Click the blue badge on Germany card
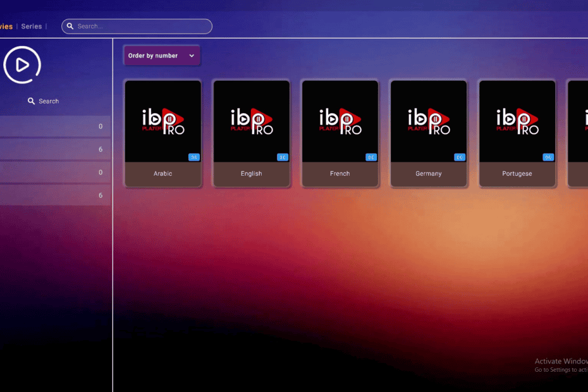 coord(460,157)
